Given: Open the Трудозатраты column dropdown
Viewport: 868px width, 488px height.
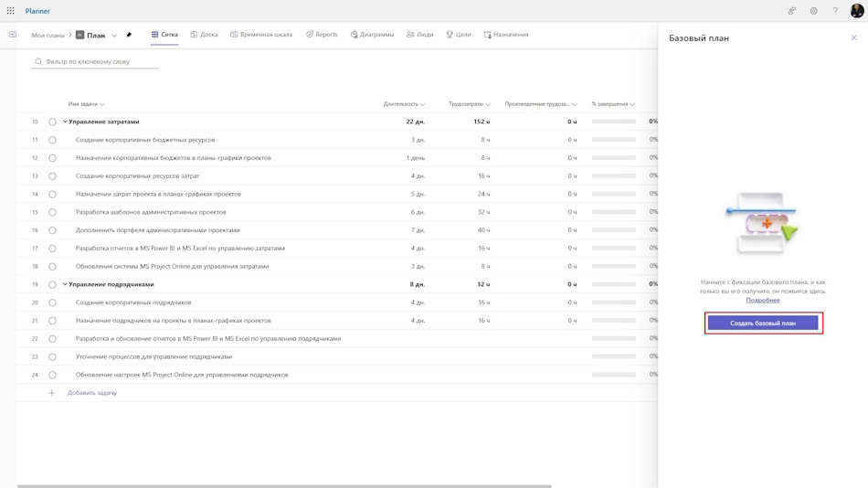Looking at the screenshot, I should click(x=488, y=104).
